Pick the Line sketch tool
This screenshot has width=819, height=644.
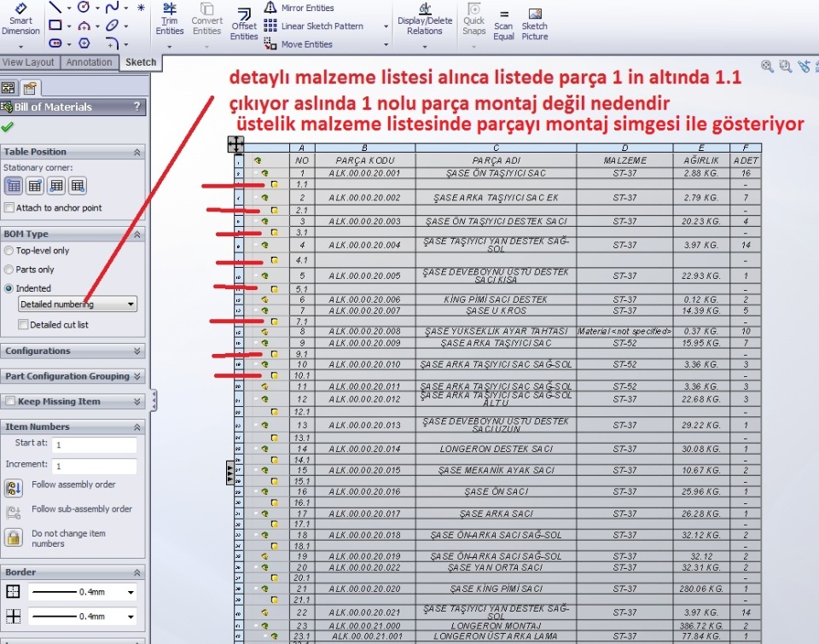55,8
